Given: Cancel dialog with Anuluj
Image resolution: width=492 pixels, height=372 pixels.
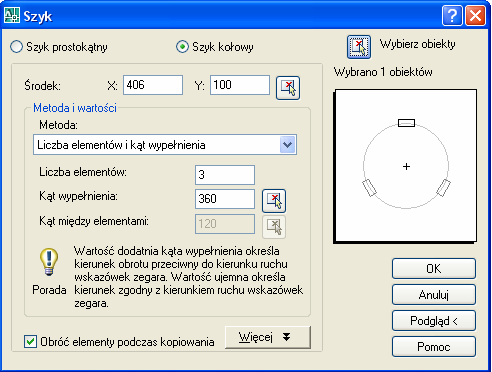Looking at the screenshot, I should (x=434, y=295).
